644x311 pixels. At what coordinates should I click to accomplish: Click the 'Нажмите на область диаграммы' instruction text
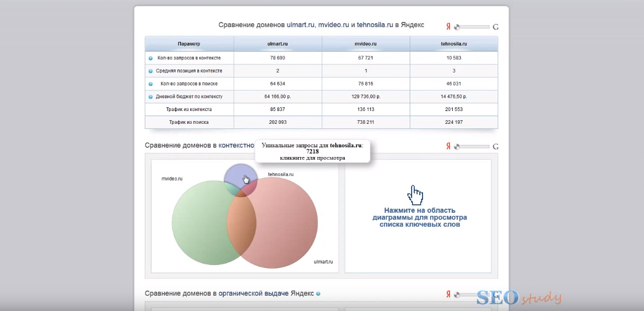[x=419, y=217]
